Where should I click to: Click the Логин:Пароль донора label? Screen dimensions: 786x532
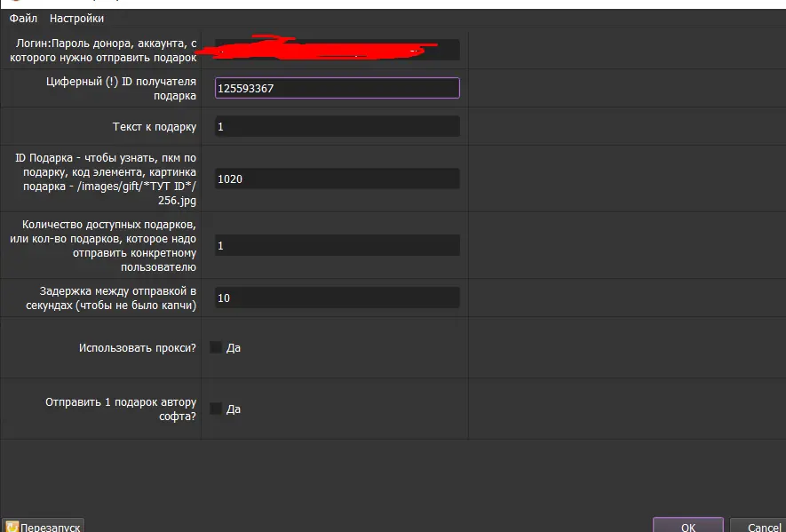[x=103, y=50]
